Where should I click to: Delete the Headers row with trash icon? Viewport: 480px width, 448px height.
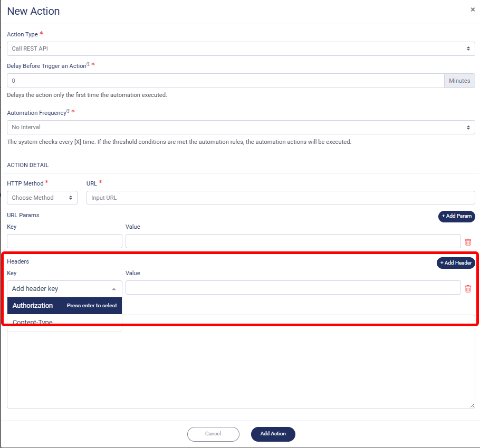click(468, 288)
